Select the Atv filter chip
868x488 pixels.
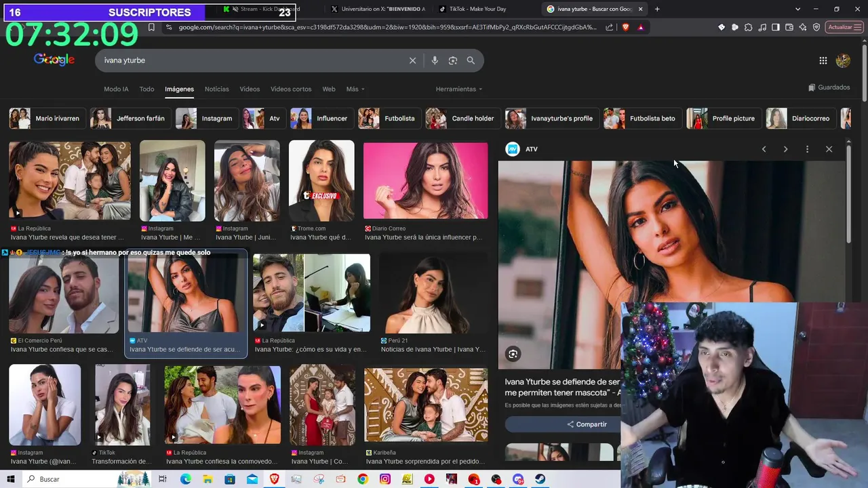click(264, 119)
